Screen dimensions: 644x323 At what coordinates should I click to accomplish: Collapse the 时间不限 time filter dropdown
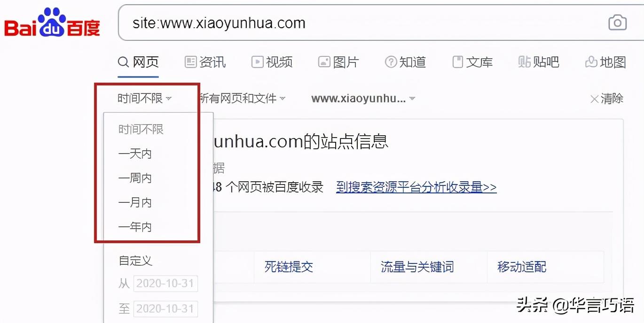[x=145, y=99]
